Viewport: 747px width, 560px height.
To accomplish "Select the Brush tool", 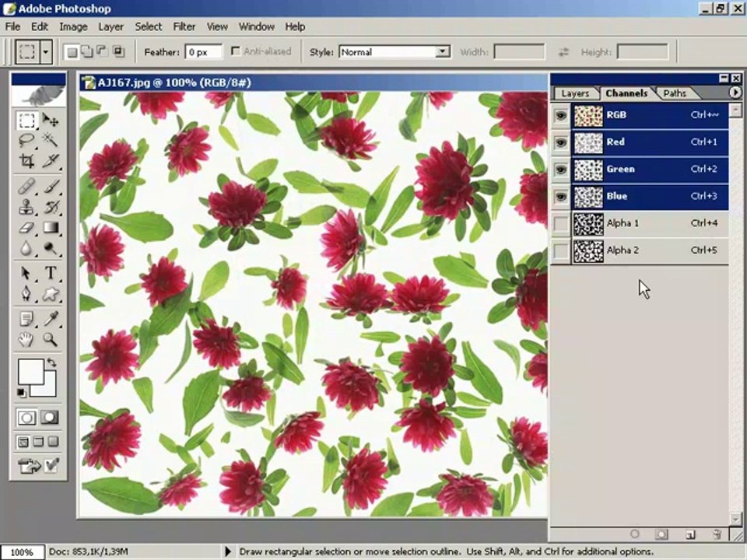I will pos(51,186).
